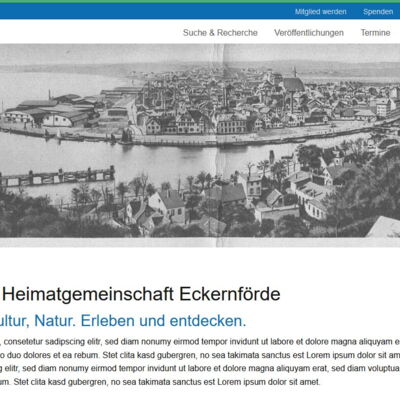Click the green strip at page top
Screen dimensions: 400x400
pos(200,1)
